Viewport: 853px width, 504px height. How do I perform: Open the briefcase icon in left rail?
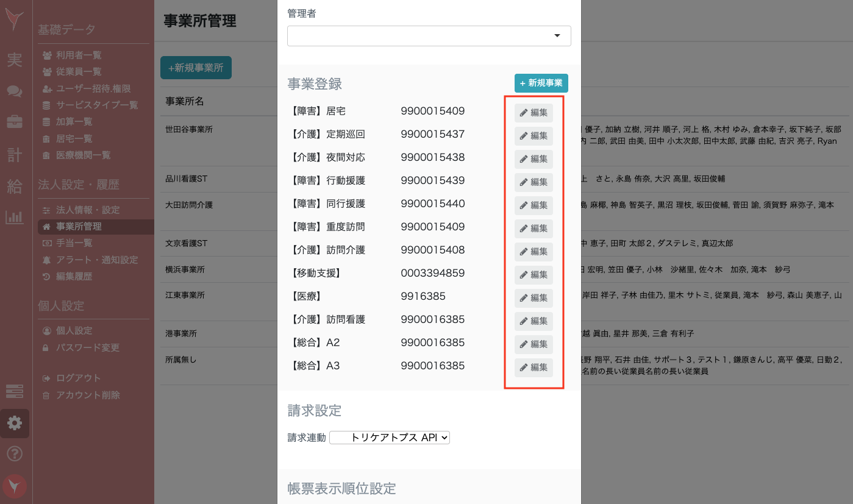pyautogui.click(x=15, y=122)
